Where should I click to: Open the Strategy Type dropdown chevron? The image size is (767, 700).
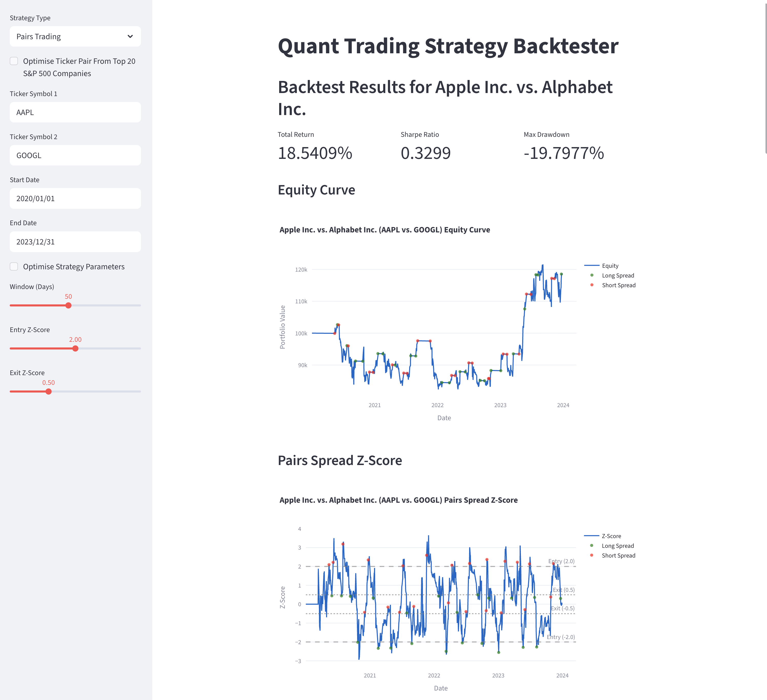coord(130,36)
